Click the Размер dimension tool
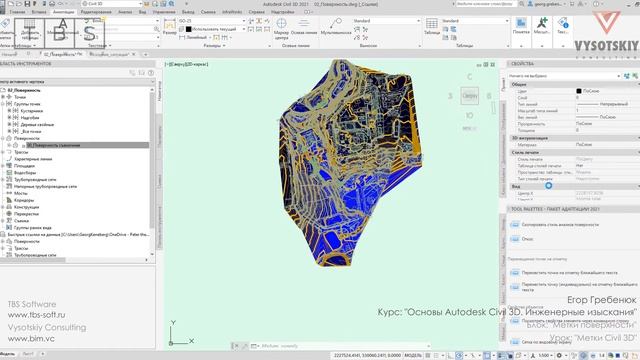 pyautogui.click(x=169, y=28)
